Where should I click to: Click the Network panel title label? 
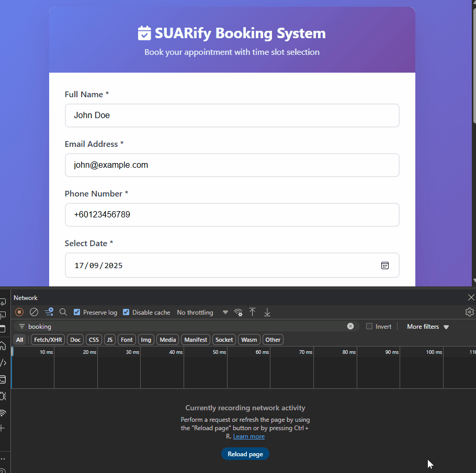tap(26, 297)
